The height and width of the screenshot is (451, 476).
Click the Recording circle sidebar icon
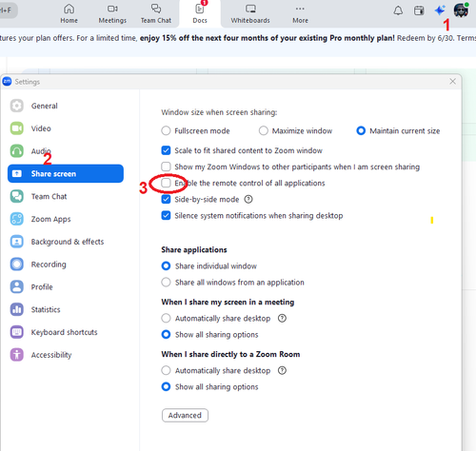[x=16, y=265]
